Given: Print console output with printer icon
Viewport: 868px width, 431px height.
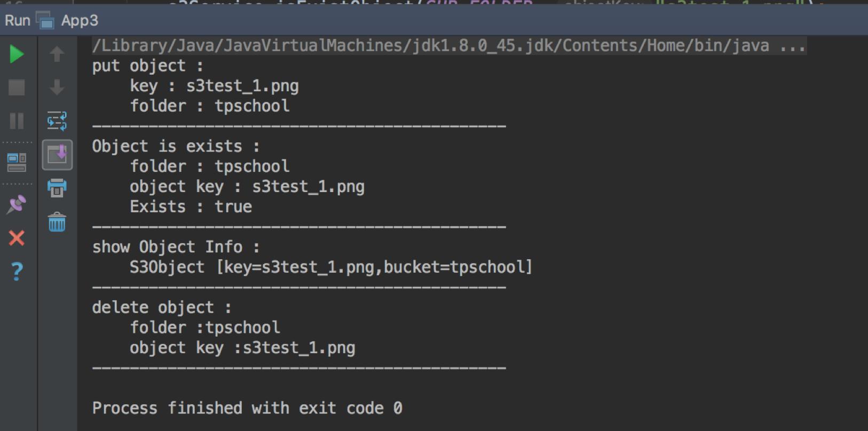Looking at the screenshot, I should coord(57,188).
